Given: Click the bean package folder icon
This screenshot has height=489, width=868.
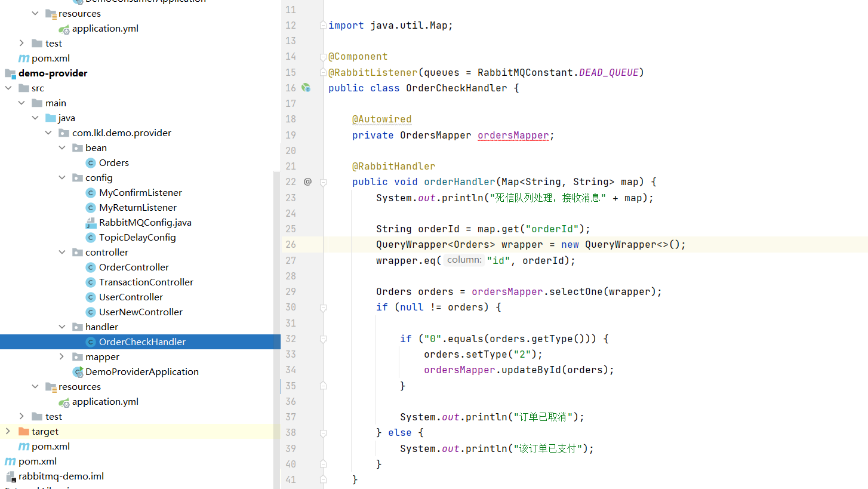Looking at the screenshot, I should point(77,148).
